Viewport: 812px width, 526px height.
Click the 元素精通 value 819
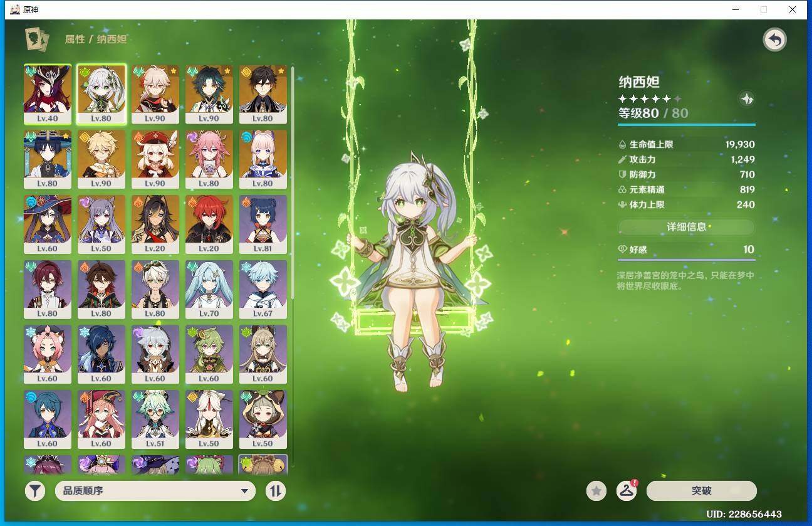747,189
